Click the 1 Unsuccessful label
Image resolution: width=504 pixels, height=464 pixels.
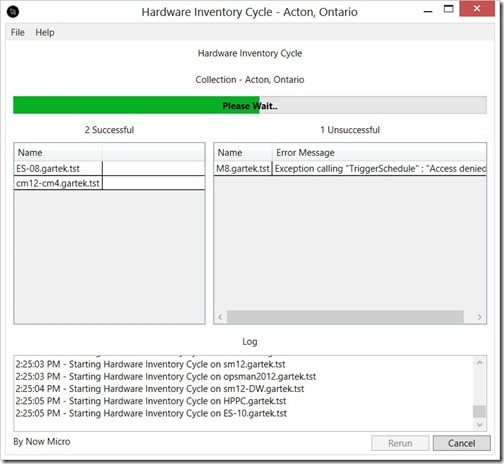[350, 130]
